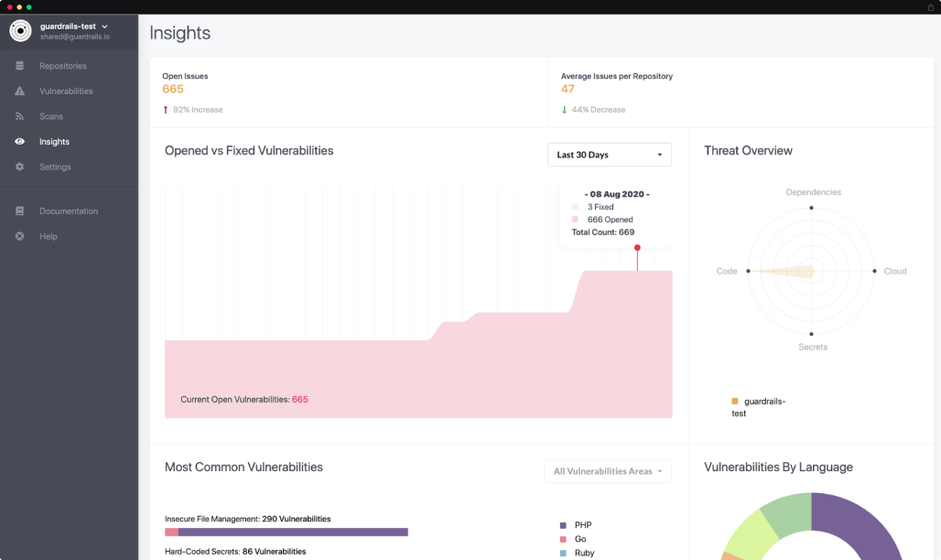Open the Last 30 Days dropdown
The image size is (941, 560).
[609, 155]
